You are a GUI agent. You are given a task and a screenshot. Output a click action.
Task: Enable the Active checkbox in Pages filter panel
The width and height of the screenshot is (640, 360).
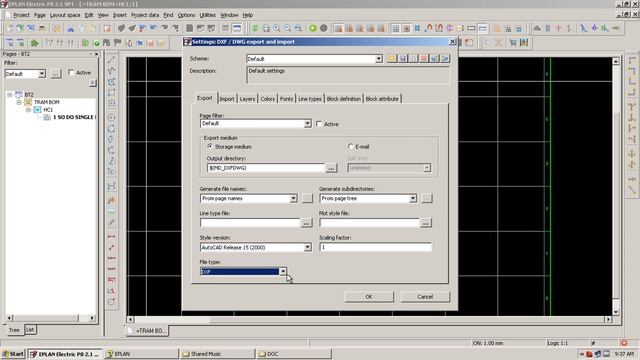pos(71,73)
